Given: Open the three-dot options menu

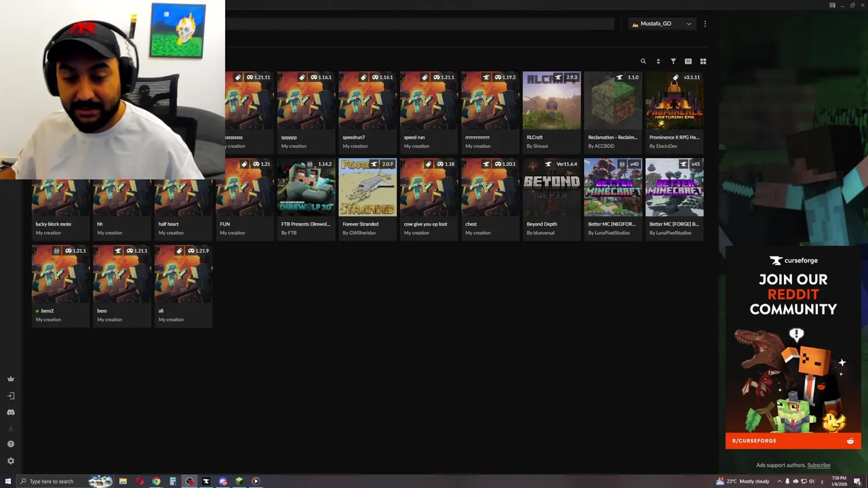Looking at the screenshot, I should click(x=705, y=24).
